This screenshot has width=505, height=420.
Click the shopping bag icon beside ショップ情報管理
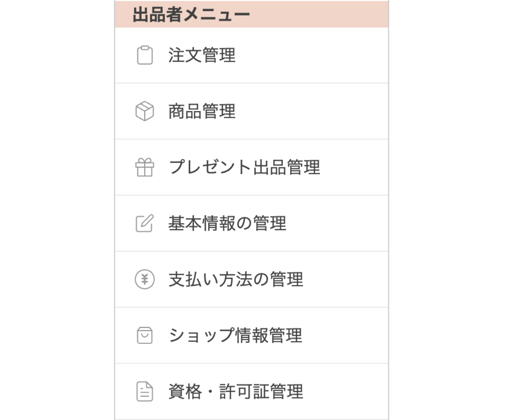click(145, 335)
